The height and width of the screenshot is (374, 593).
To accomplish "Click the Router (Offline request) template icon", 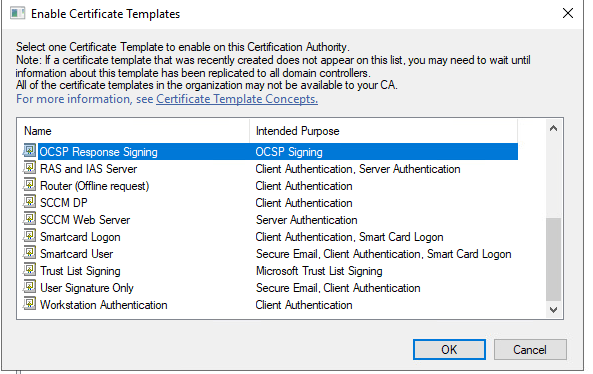I will click(x=29, y=185).
